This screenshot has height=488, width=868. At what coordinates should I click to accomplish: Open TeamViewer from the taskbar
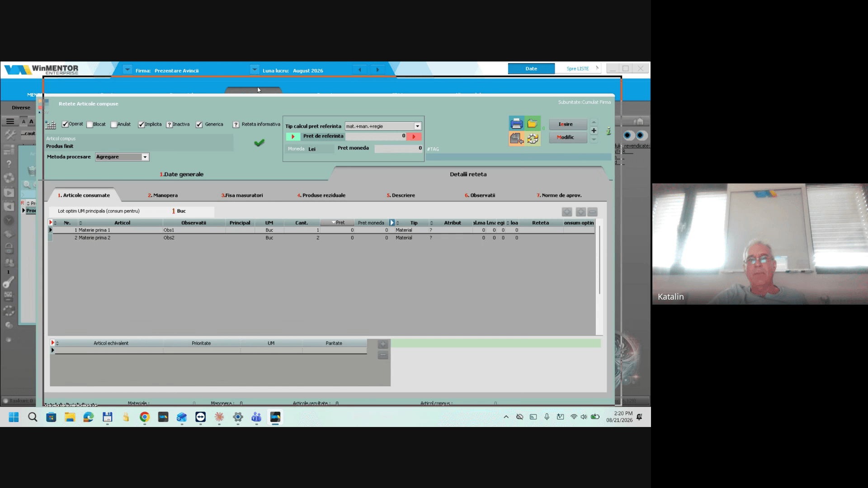[200, 417]
